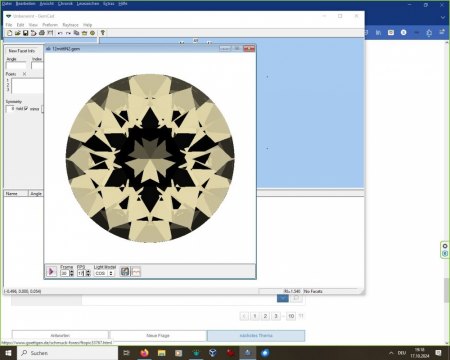
Task: Open the Raytrace menu
Action: [x=70, y=25]
